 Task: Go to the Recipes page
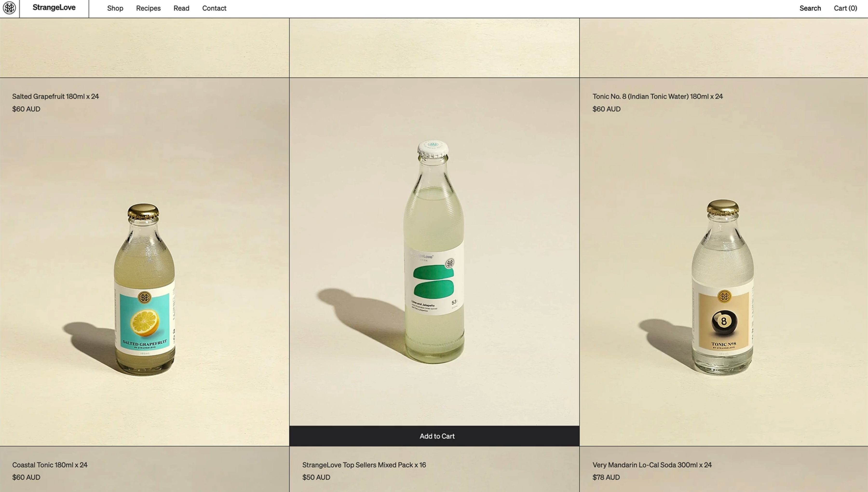coord(148,8)
